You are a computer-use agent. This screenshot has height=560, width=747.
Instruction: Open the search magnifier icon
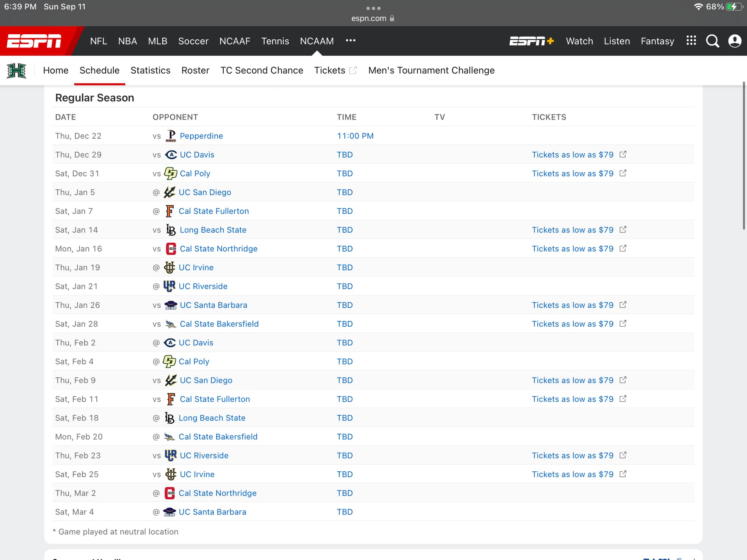[712, 41]
